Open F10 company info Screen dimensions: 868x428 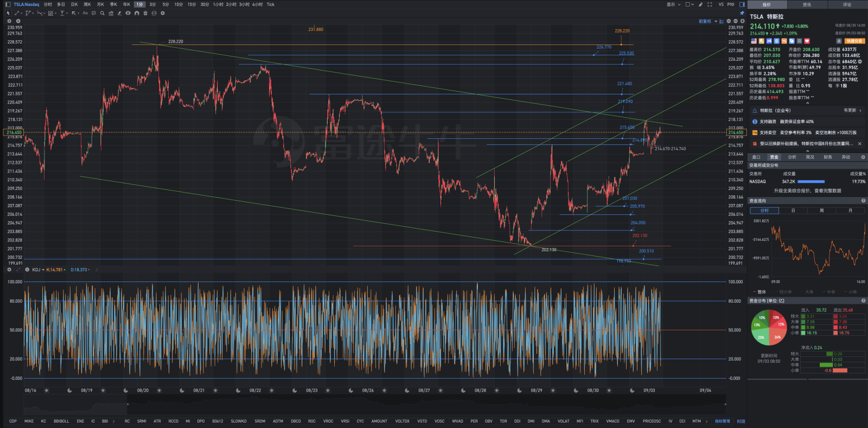[x=731, y=4]
